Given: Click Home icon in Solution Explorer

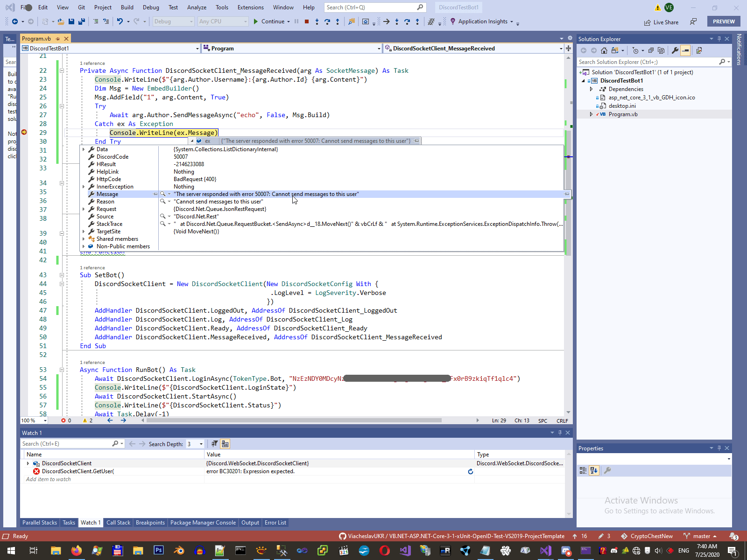Looking at the screenshot, I should pyautogui.click(x=604, y=50).
